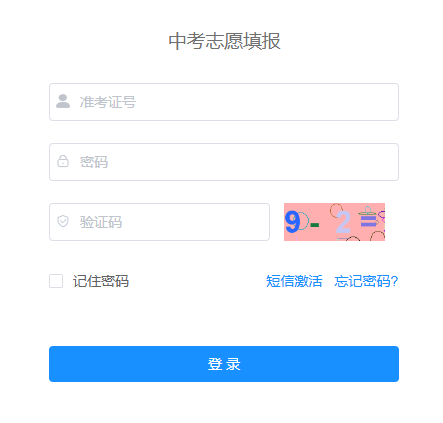Click the shield icon in captcha field
Image resolution: width=443 pixels, height=423 pixels.
[x=63, y=221]
